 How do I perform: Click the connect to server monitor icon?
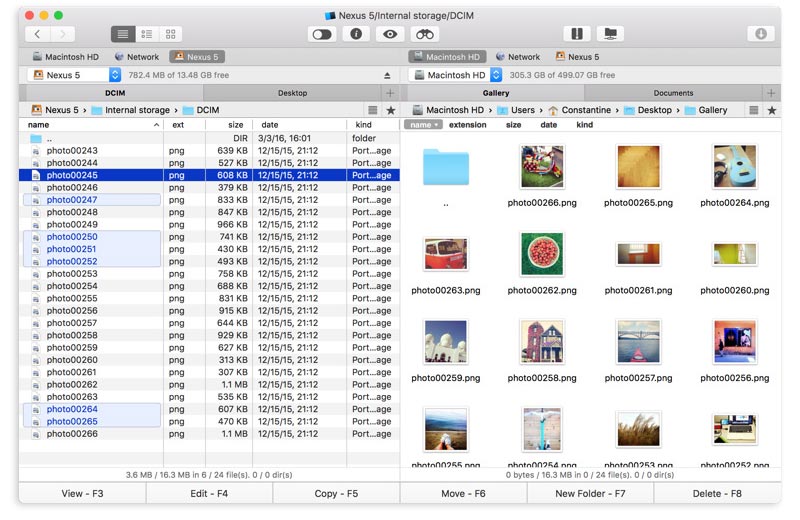point(610,34)
